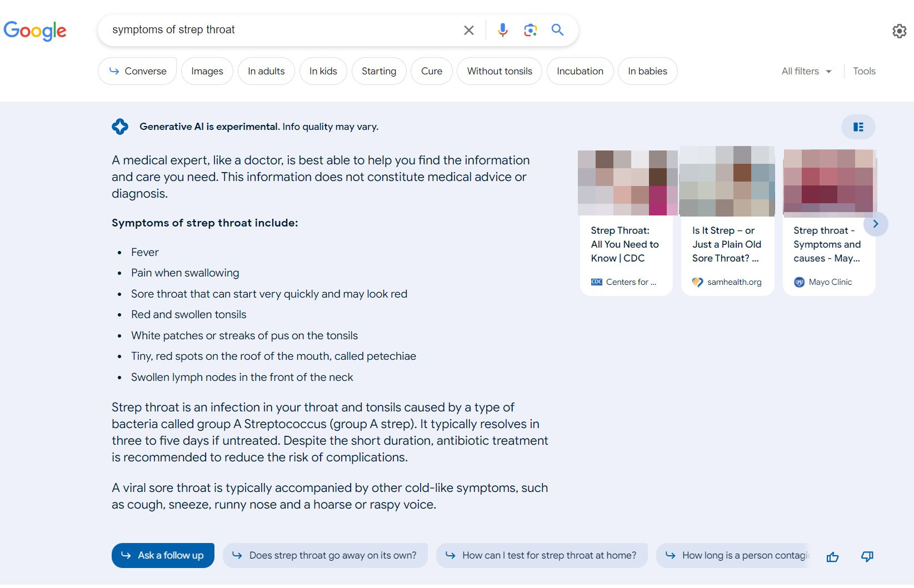Open the All filters dropdown
This screenshot has width=914, height=588.
(805, 71)
